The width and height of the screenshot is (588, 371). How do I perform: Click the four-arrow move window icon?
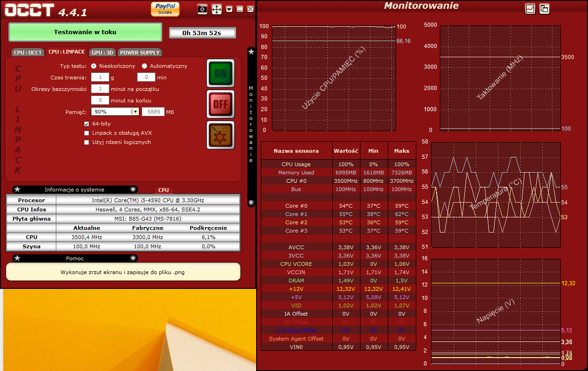tap(216, 9)
